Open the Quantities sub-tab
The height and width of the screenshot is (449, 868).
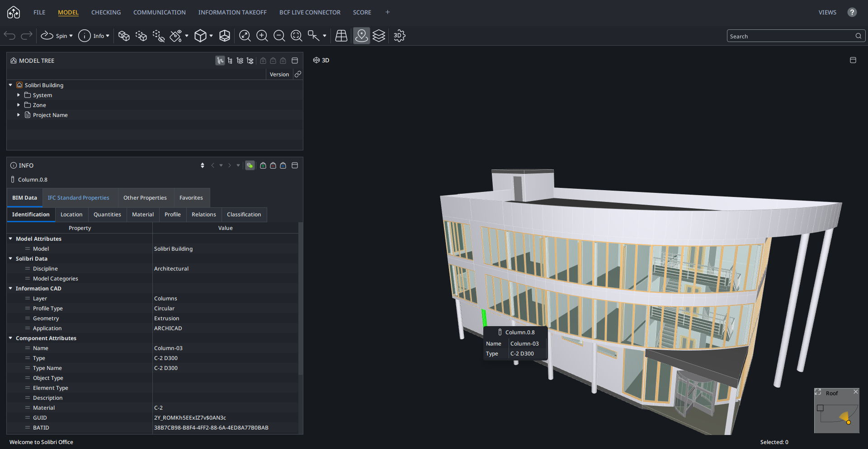107,215
